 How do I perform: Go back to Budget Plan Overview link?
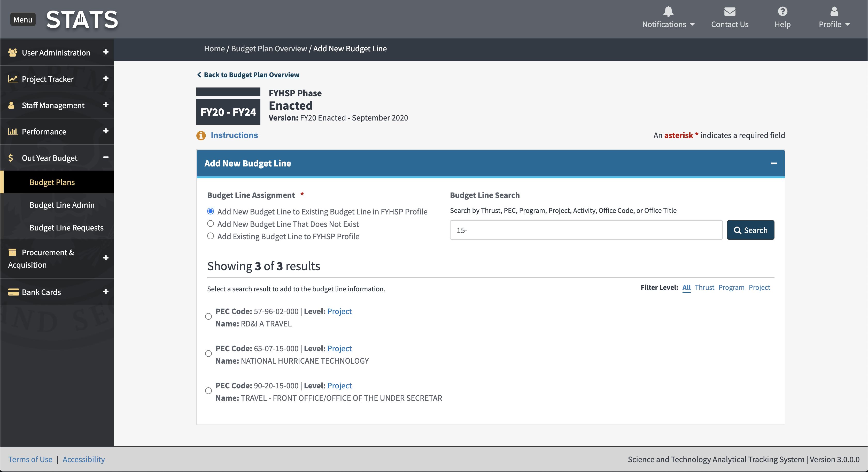(251, 75)
